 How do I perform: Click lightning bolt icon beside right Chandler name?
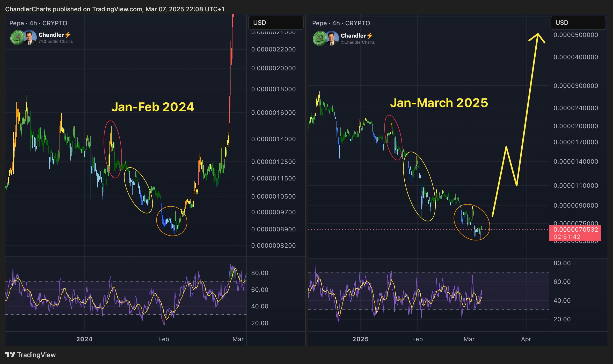[x=370, y=35]
